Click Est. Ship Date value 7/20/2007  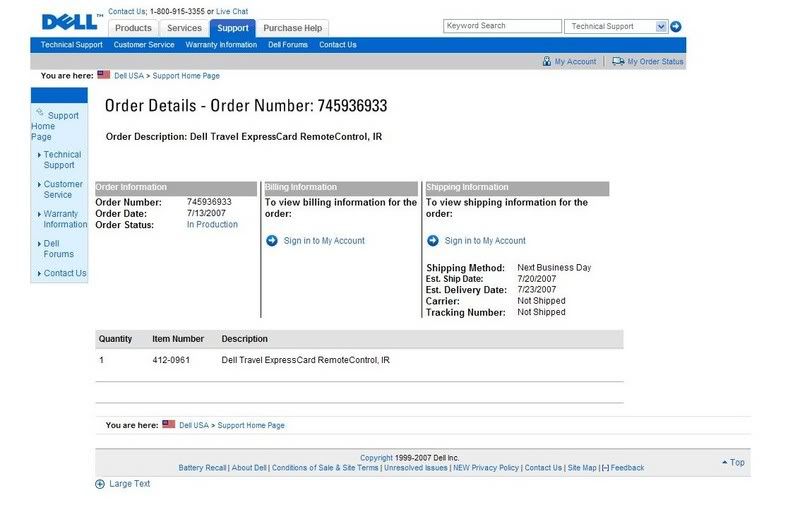click(x=536, y=279)
